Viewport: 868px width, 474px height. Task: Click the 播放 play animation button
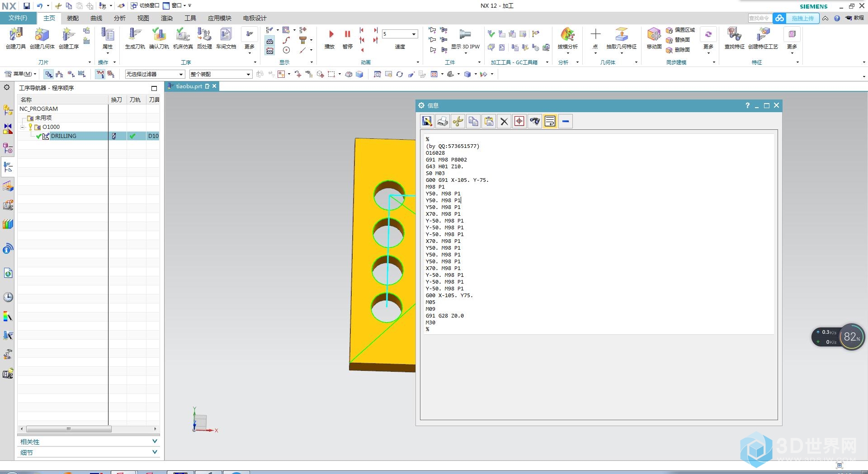coord(330,34)
